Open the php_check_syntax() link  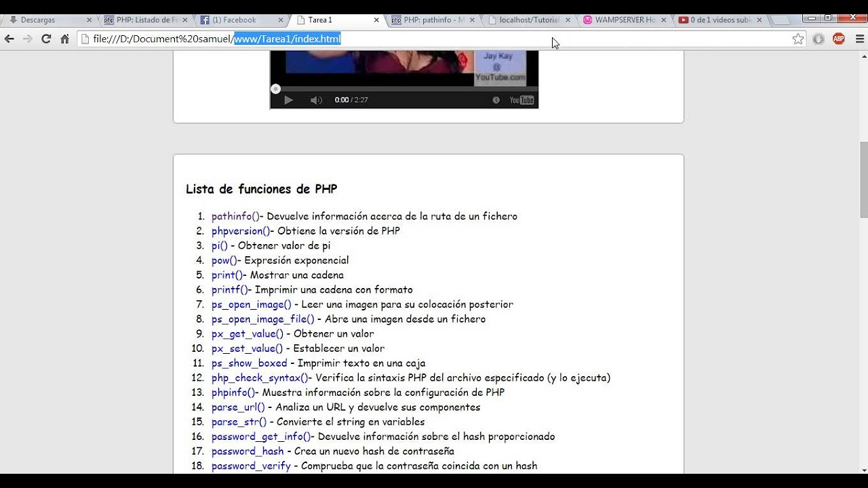260,378
